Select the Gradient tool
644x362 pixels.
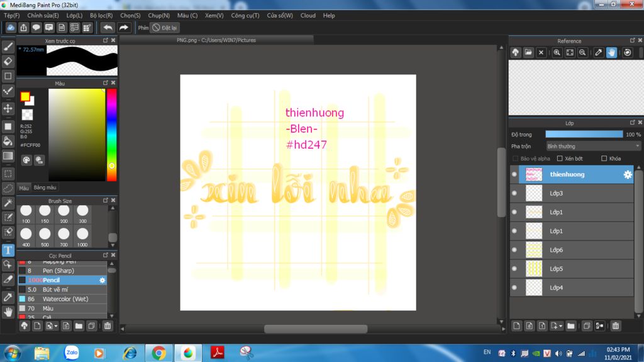8,156
